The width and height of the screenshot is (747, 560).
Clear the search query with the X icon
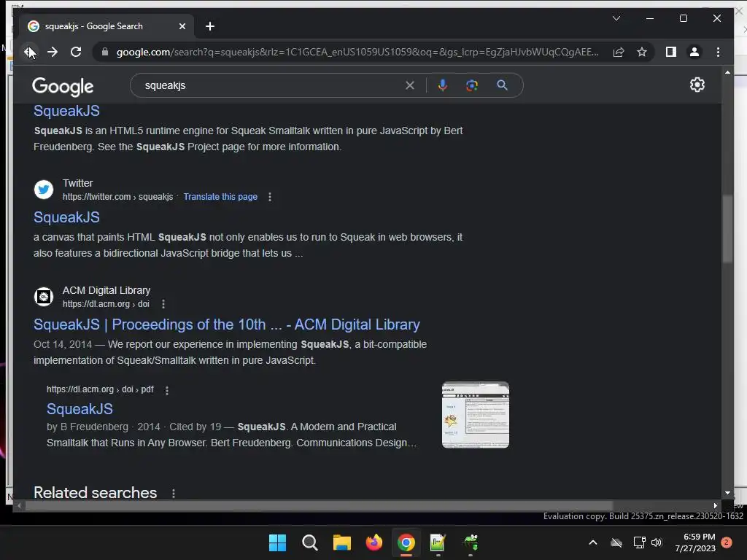(410, 86)
